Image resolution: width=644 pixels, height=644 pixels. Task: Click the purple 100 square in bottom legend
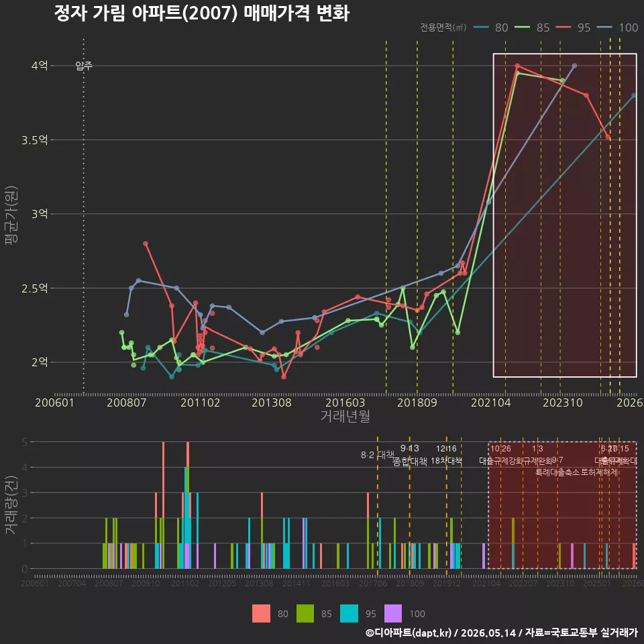pyautogui.click(x=393, y=614)
